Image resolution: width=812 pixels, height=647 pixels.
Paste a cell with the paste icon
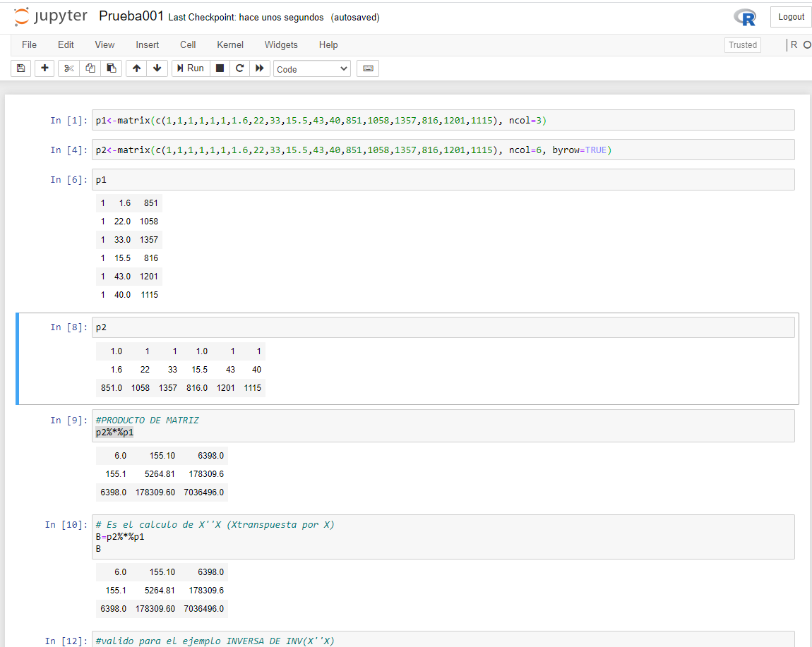pos(111,68)
